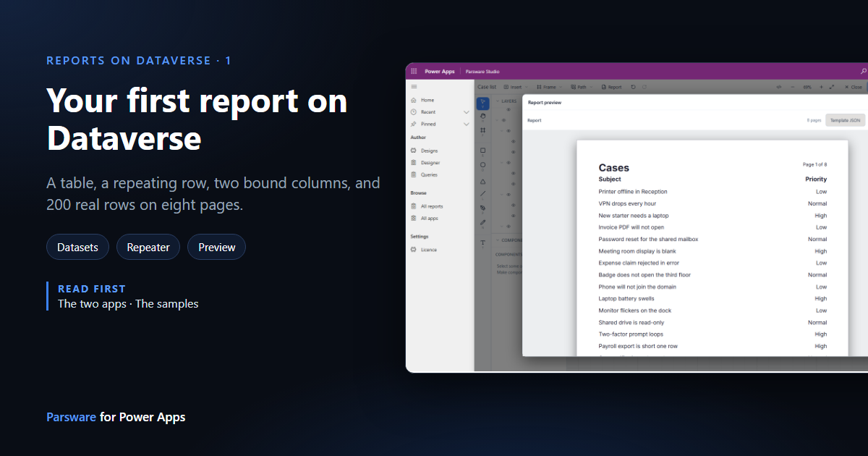Click the Template JSON button

(845, 120)
